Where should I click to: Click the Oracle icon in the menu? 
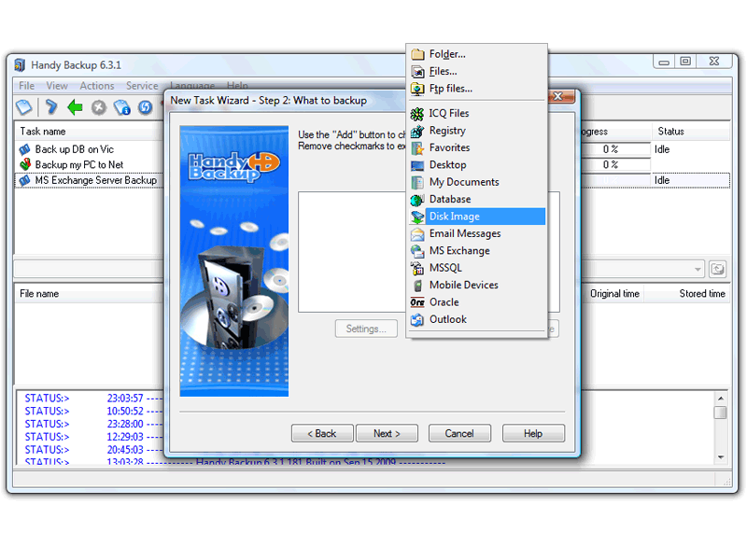(x=417, y=302)
